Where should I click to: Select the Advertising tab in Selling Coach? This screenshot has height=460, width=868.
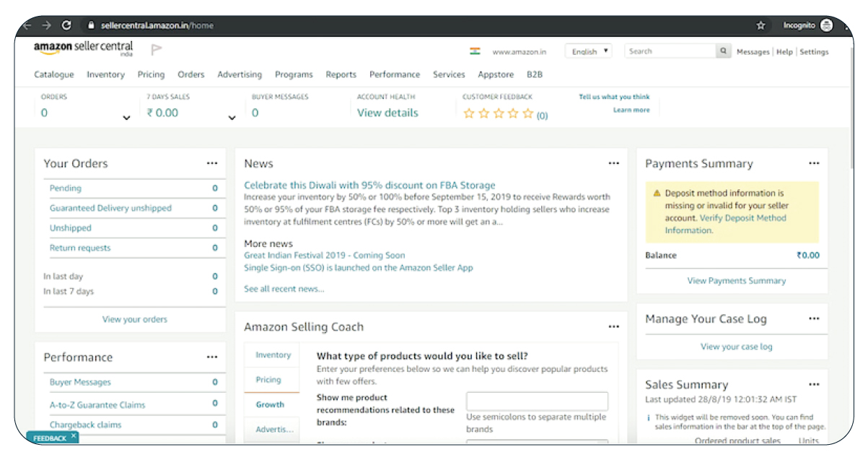274,429
